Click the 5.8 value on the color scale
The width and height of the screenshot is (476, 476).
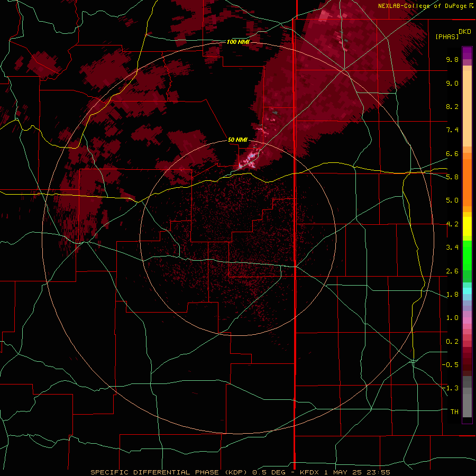pyautogui.click(x=452, y=177)
